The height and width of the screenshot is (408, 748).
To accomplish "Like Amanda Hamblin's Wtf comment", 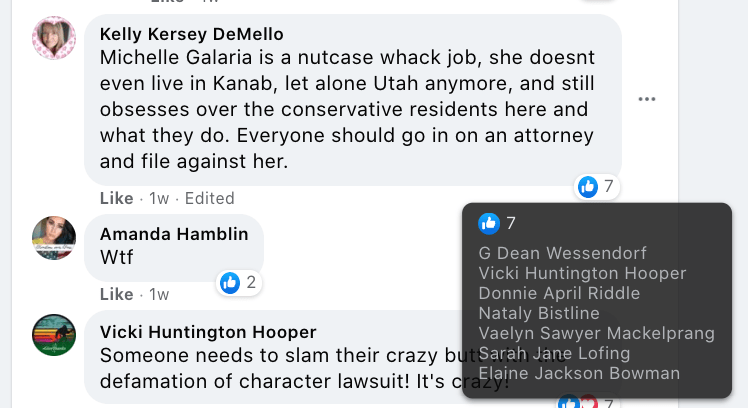I will pos(116,294).
